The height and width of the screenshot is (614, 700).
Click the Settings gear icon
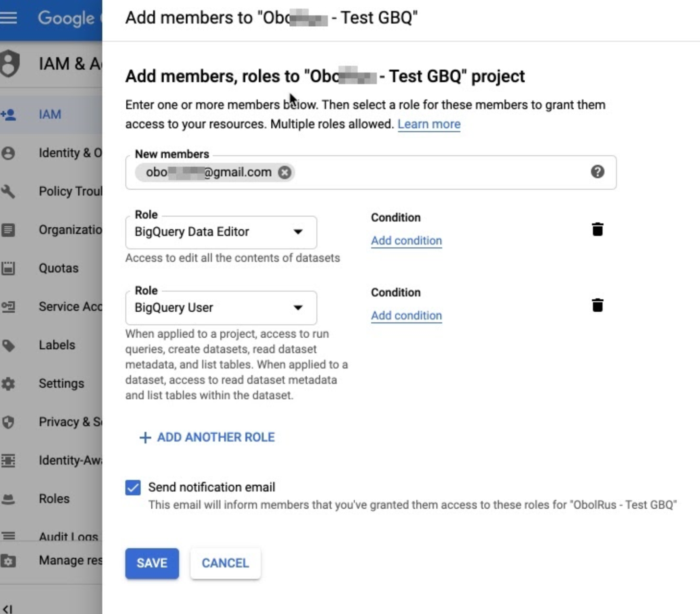point(8,383)
